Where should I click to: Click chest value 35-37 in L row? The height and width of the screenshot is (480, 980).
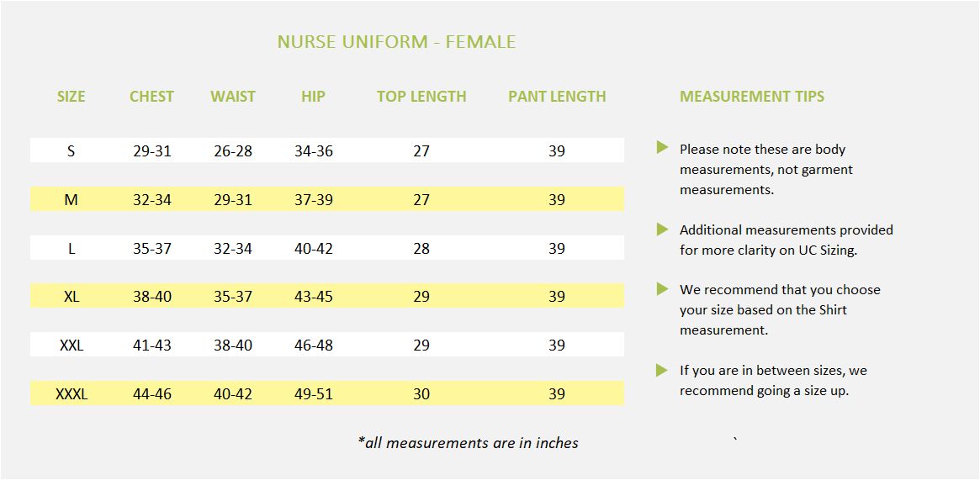click(x=151, y=249)
